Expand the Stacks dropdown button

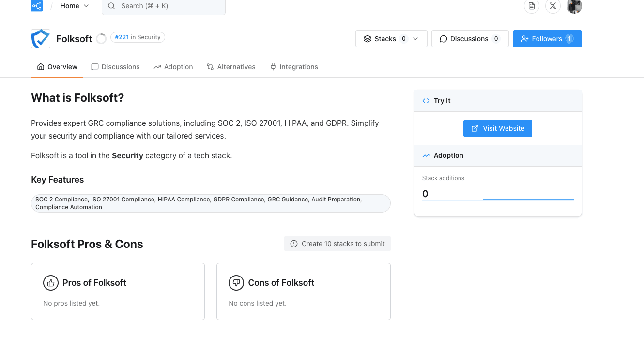(x=391, y=39)
